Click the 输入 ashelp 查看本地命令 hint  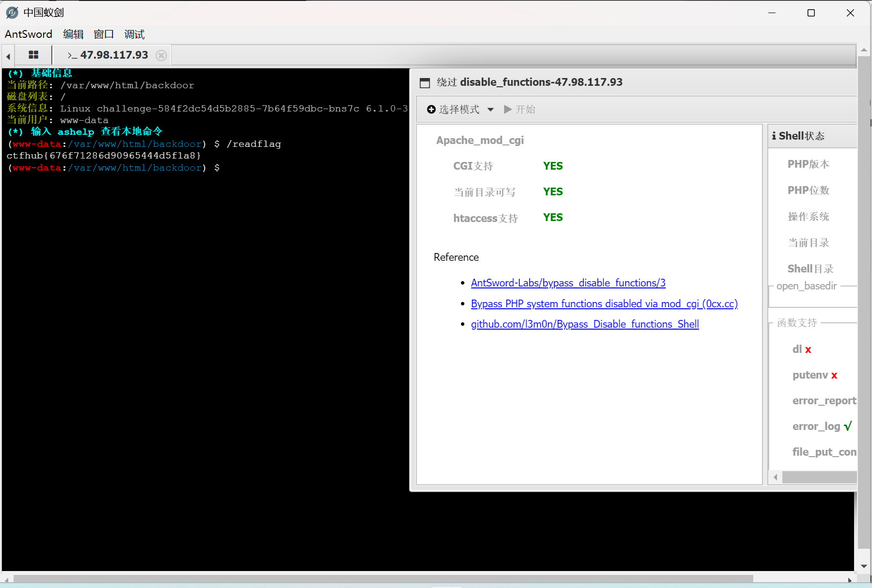coord(85,132)
